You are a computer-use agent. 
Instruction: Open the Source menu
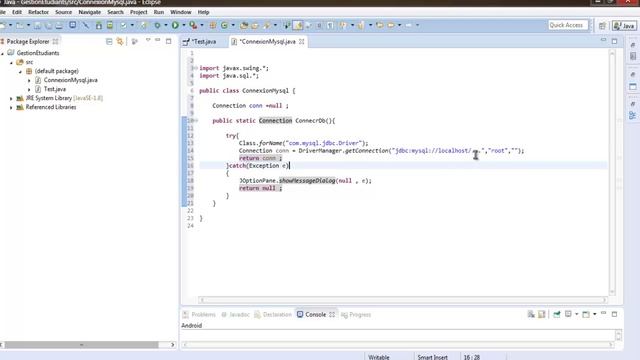tap(63, 12)
